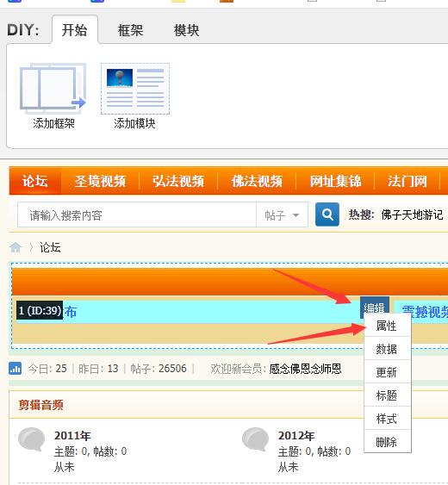Select 样式 in the edit menu
This screenshot has width=448, height=485.
pos(388,419)
